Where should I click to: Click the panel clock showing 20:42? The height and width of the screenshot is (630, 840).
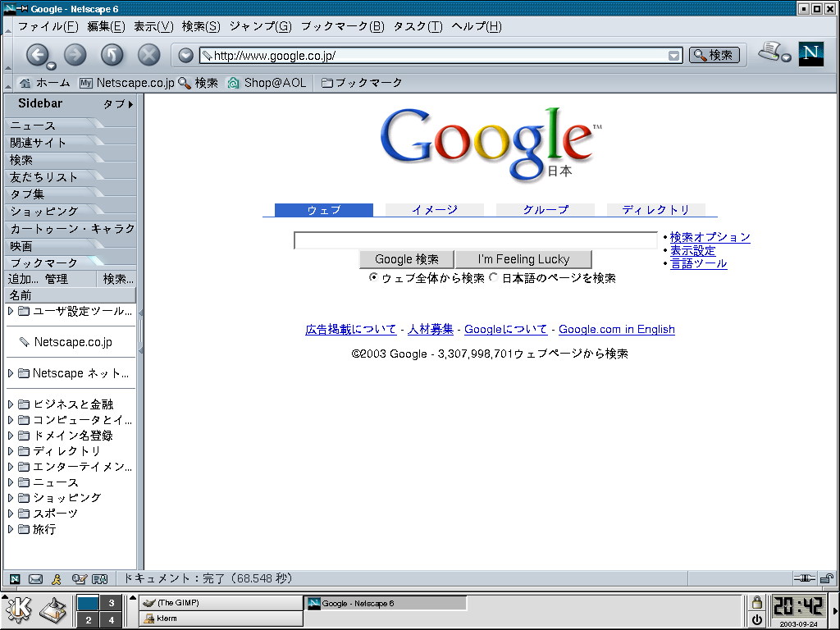798,606
